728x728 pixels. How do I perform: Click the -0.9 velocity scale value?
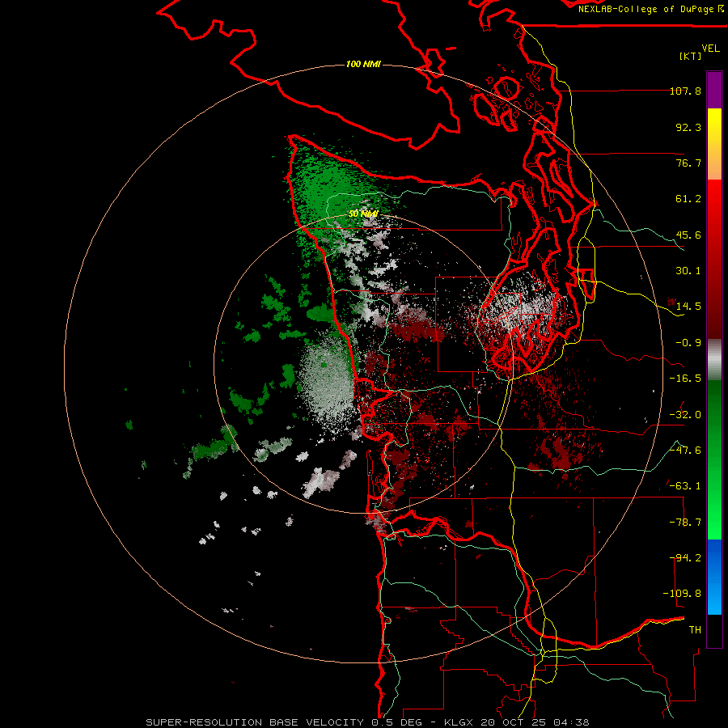(688, 343)
